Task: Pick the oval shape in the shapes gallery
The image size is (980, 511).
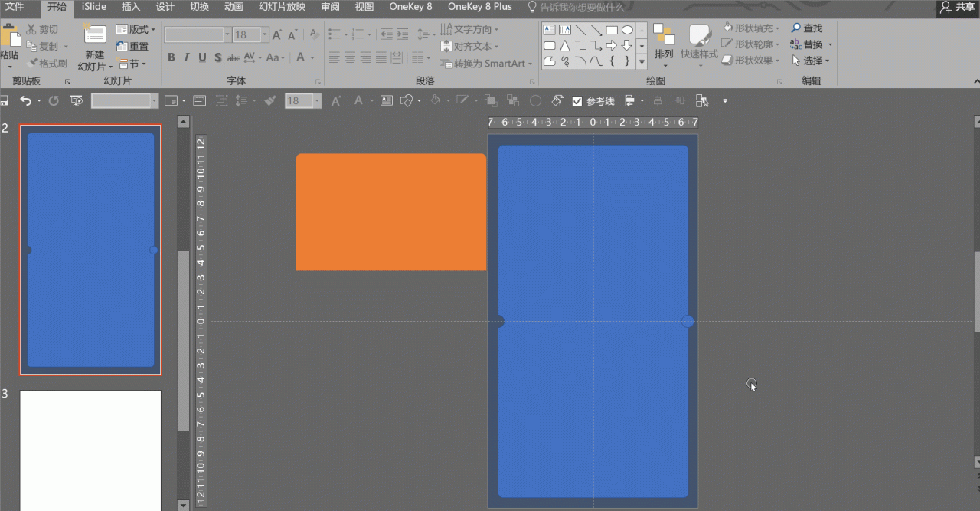Action: click(627, 30)
